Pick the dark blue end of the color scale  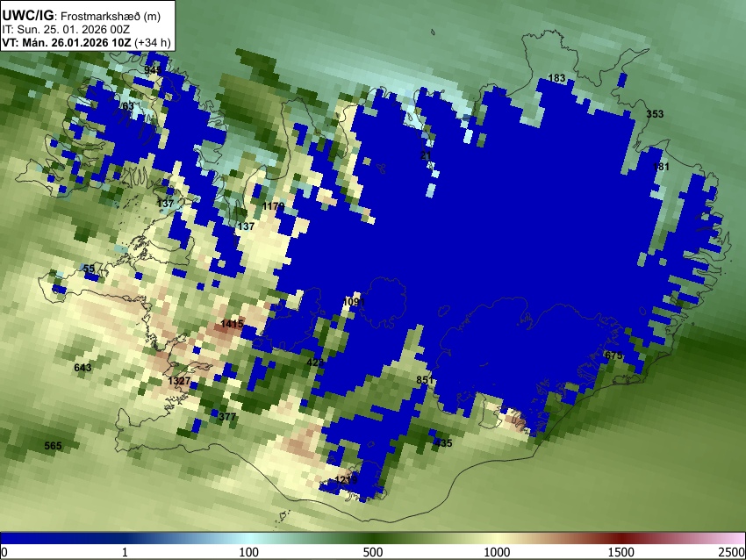(x=10, y=539)
